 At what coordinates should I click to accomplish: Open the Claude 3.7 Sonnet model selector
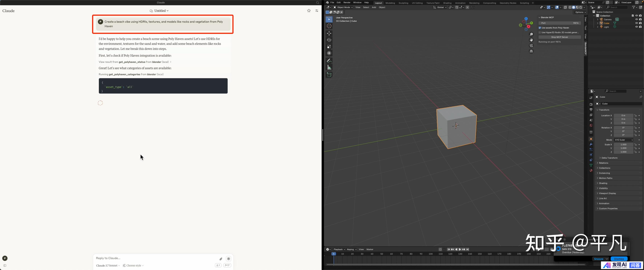click(108, 265)
